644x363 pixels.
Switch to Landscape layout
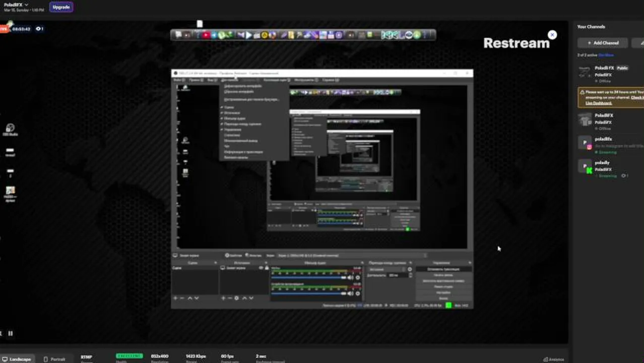tap(17, 359)
